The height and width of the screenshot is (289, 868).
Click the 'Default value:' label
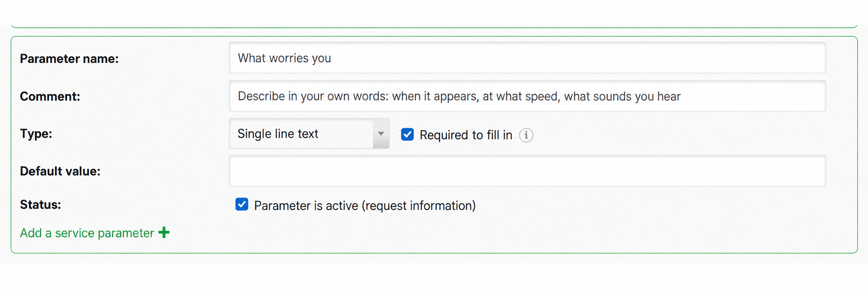click(x=60, y=171)
